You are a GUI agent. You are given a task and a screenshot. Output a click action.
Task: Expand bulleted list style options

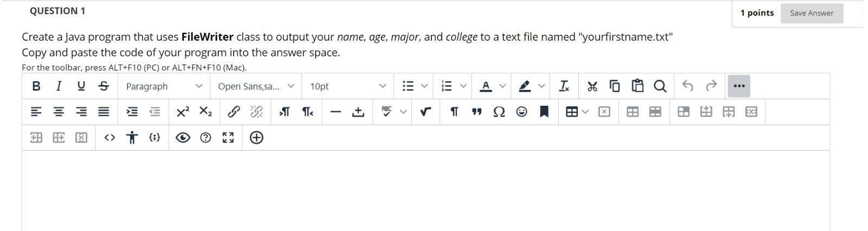(x=424, y=86)
